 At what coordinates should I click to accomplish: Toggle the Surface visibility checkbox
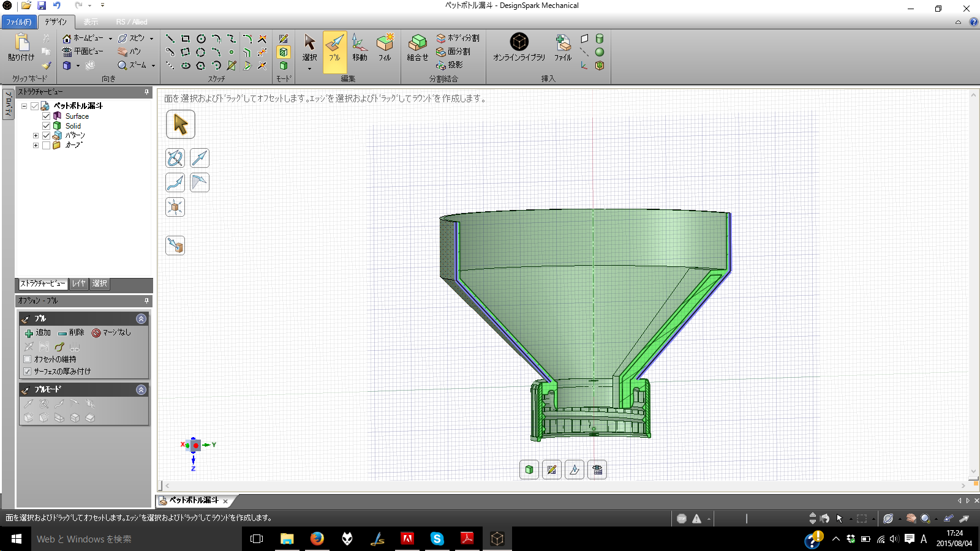[46, 116]
